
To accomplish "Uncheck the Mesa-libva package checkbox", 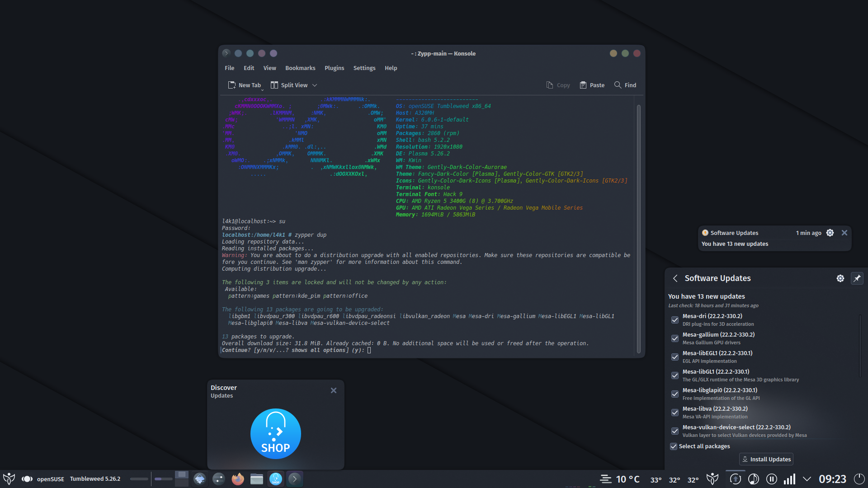I will point(675,413).
